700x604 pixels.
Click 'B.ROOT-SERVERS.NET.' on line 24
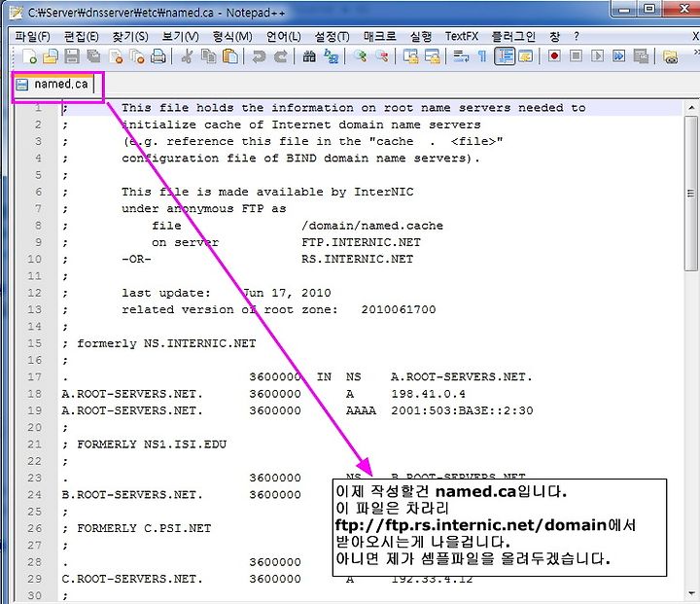click(x=132, y=495)
